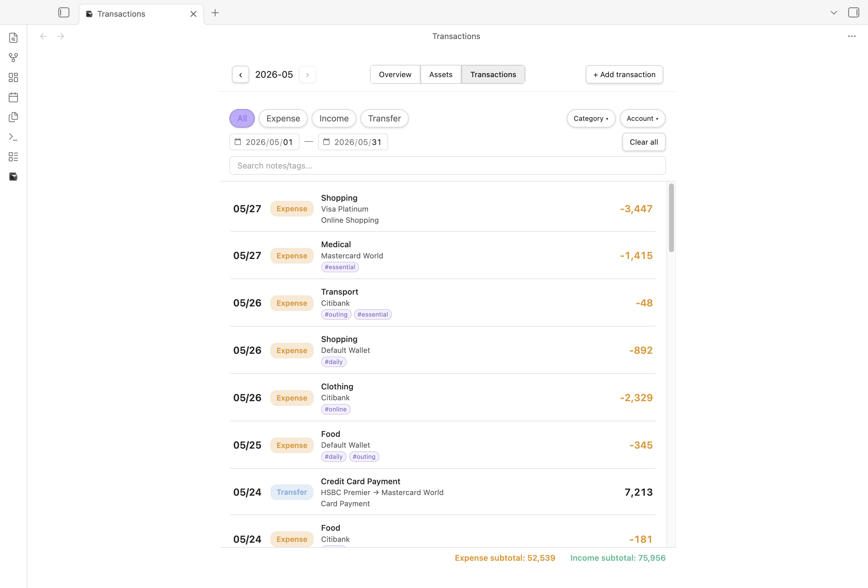Open the file search icon in the ribbon
The width and height of the screenshot is (868, 588).
[x=13, y=38]
